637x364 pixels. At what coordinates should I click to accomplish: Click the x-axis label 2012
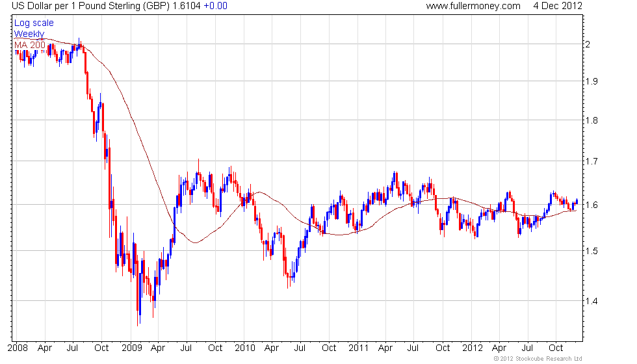point(472,348)
